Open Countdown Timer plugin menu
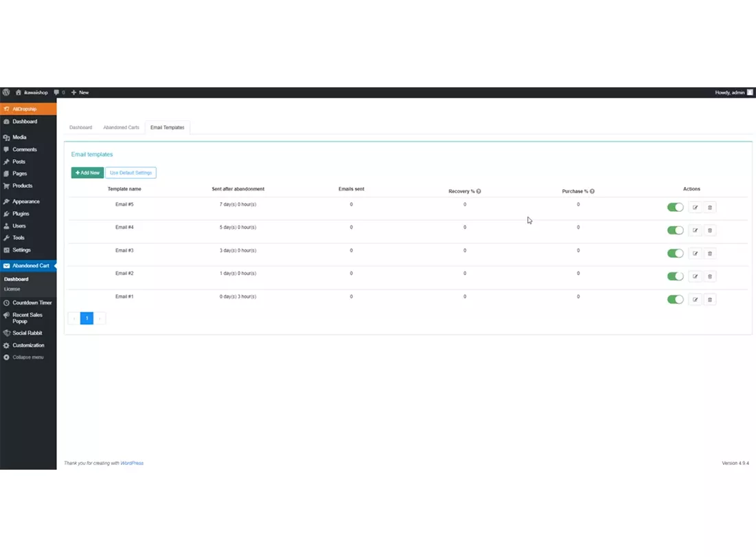Screen dimensions: 756x557 [x=28, y=303]
